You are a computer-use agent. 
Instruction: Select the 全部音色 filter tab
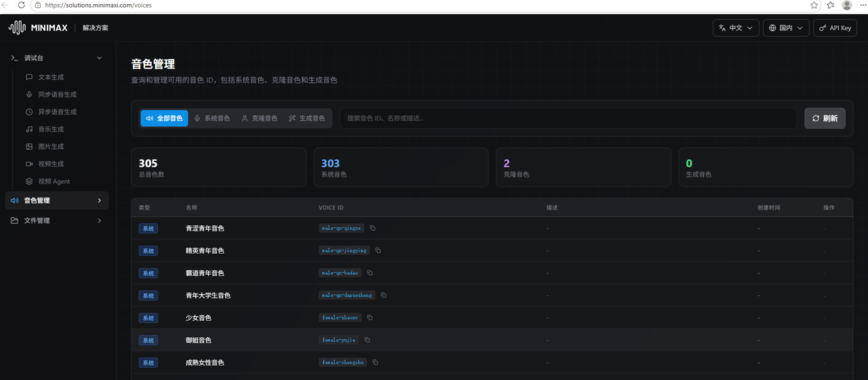coord(164,118)
